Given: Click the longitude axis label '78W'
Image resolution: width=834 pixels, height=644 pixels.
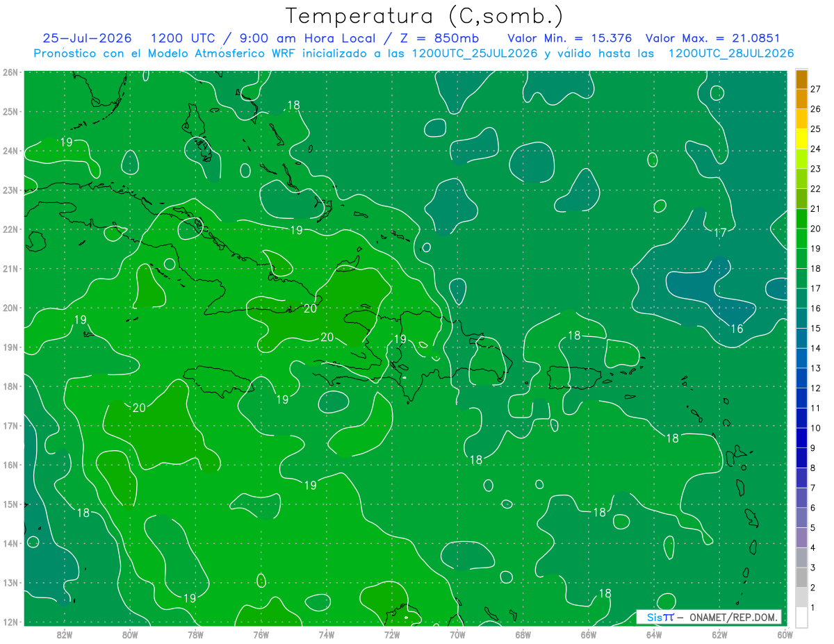Looking at the screenshot, I should (x=195, y=634).
